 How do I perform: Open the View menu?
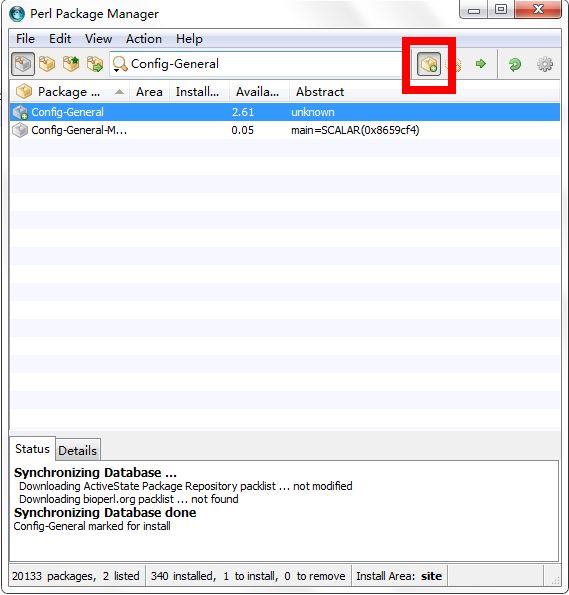click(98, 39)
